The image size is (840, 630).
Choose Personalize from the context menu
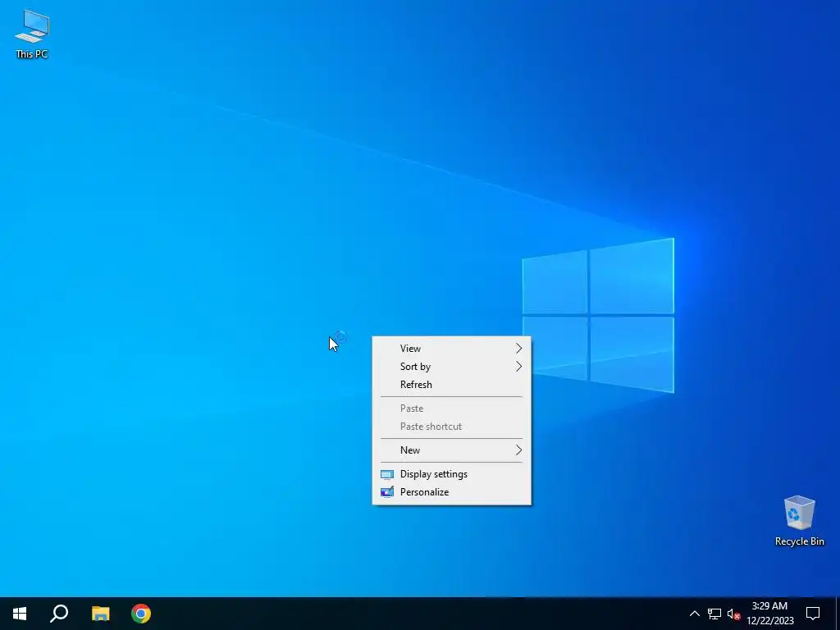(x=452, y=492)
